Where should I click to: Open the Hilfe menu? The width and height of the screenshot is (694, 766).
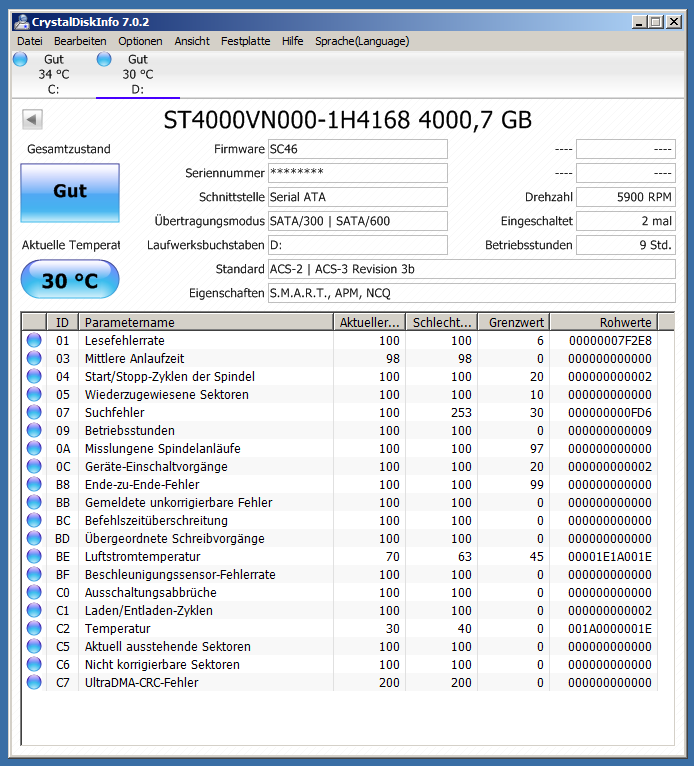(x=293, y=41)
